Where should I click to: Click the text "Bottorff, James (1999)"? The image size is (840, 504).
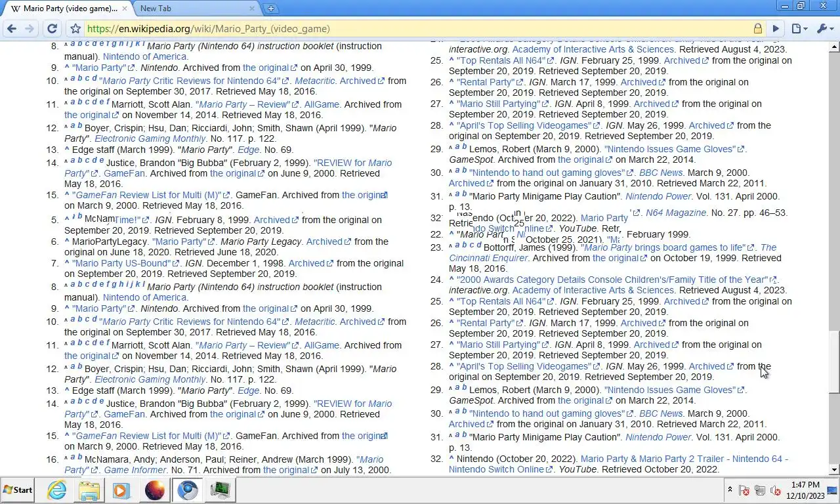tap(531, 247)
